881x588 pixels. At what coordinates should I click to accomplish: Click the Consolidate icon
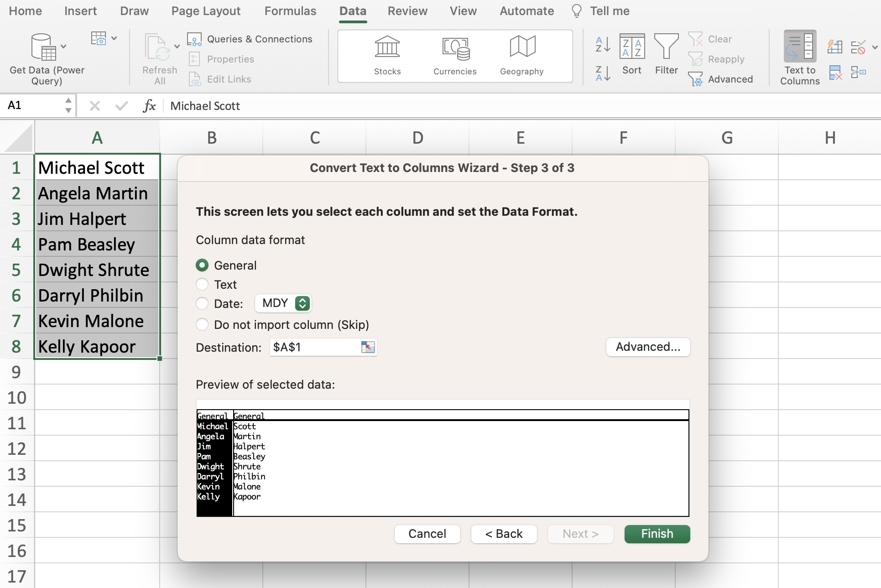[858, 72]
